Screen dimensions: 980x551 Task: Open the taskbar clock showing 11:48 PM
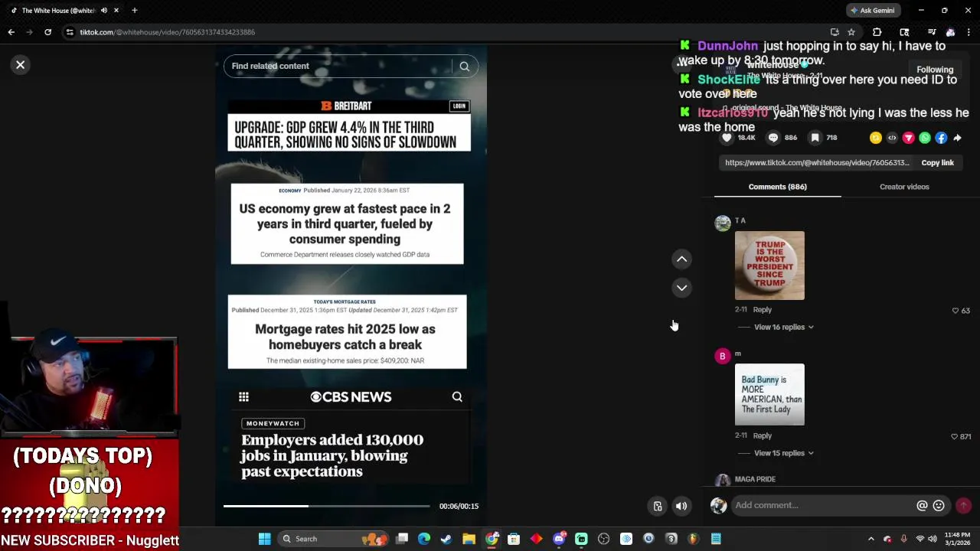(957, 539)
